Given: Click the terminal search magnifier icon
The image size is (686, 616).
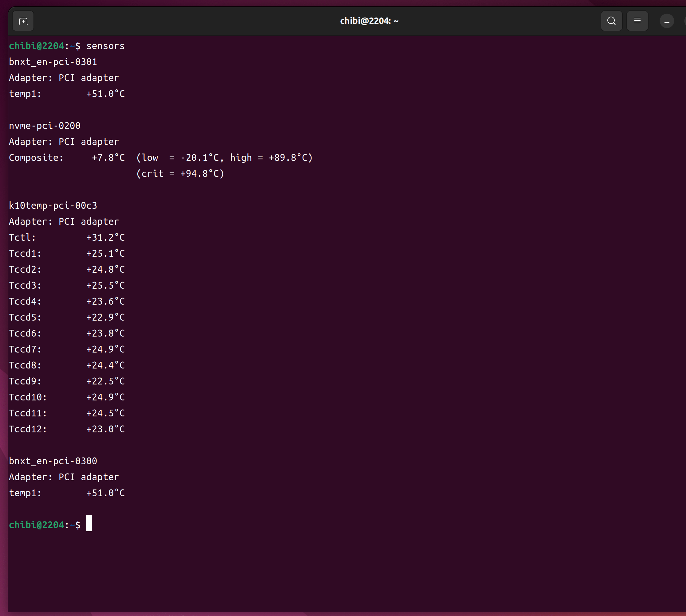Looking at the screenshot, I should pos(611,21).
